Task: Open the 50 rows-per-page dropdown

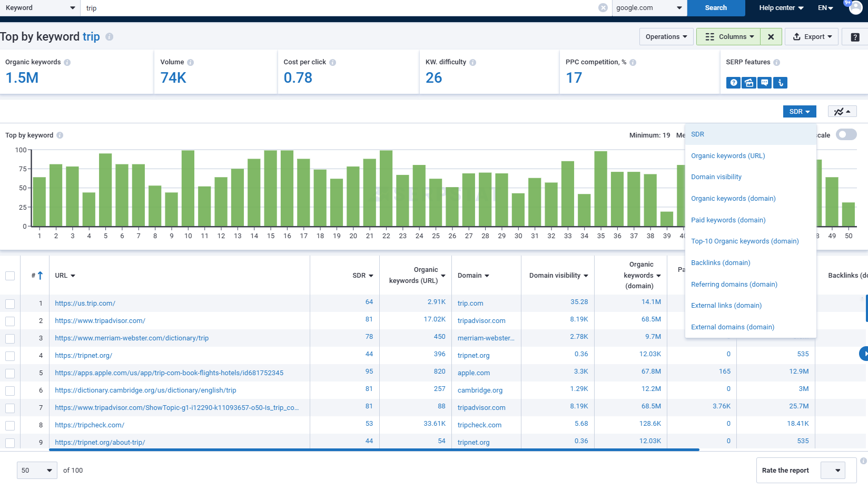Action: tap(36, 471)
